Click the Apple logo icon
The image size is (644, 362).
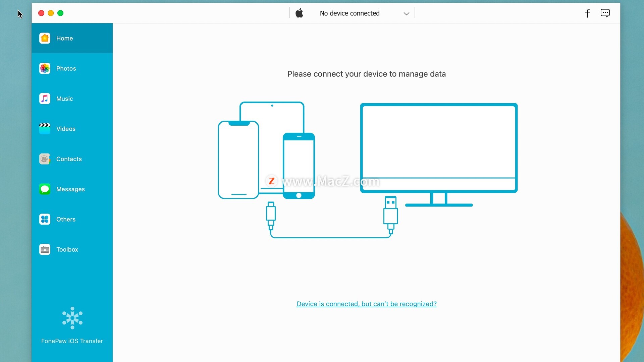point(299,13)
